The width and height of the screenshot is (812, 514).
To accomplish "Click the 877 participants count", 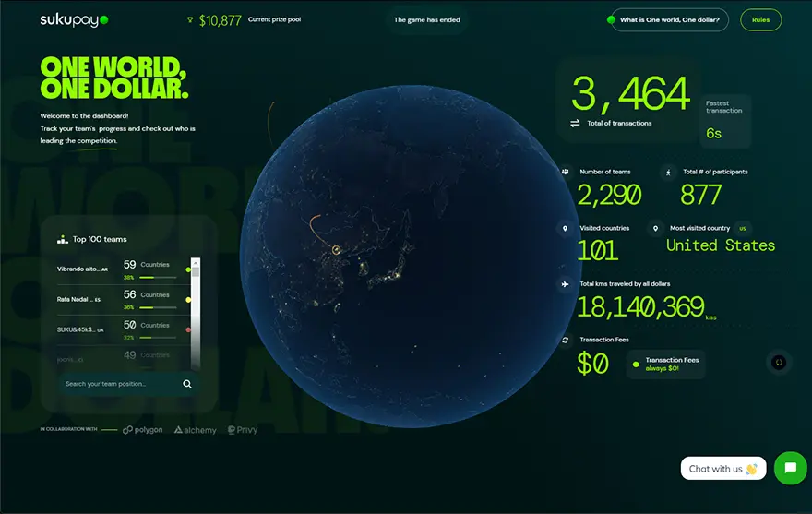I will pyautogui.click(x=700, y=195).
